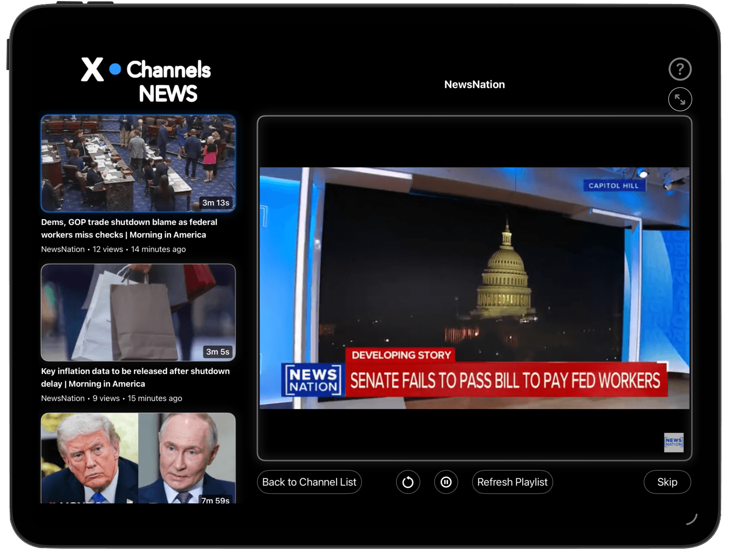This screenshot has height=560, width=729.
Task: Toggle fullscreen mode with the expand arrows
Action: (x=680, y=99)
